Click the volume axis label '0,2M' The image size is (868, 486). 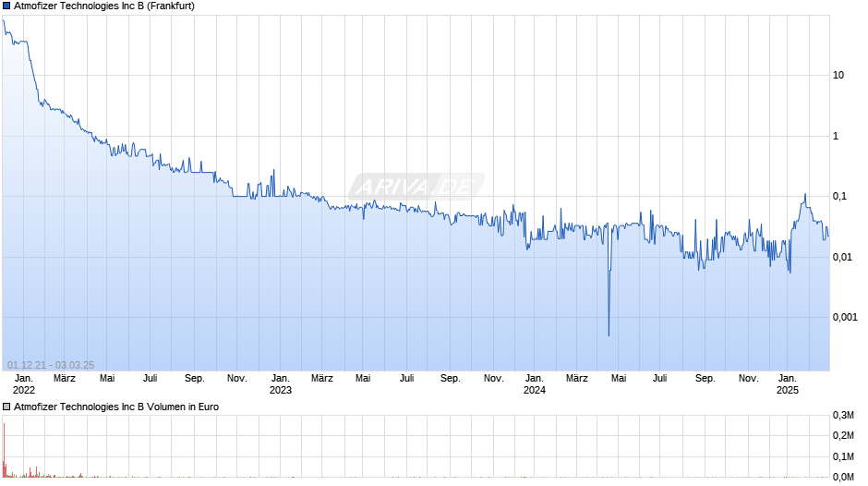coord(843,435)
